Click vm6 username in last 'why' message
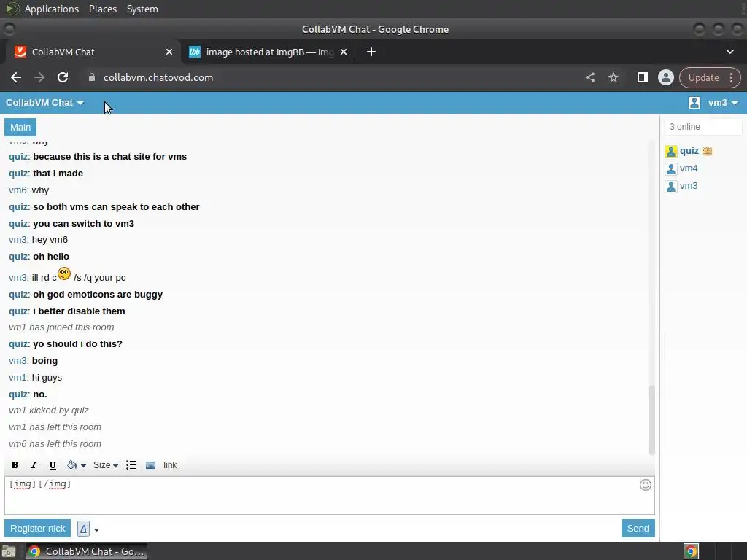Screen dimensions: 747x560 pyautogui.click(x=18, y=190)
